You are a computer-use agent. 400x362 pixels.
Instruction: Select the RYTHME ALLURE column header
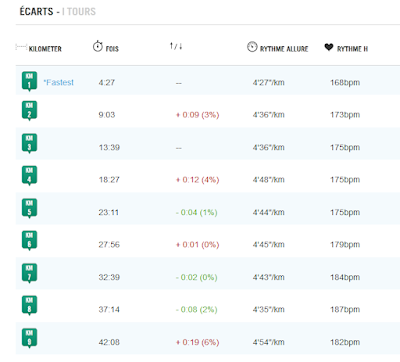[284, 49]
